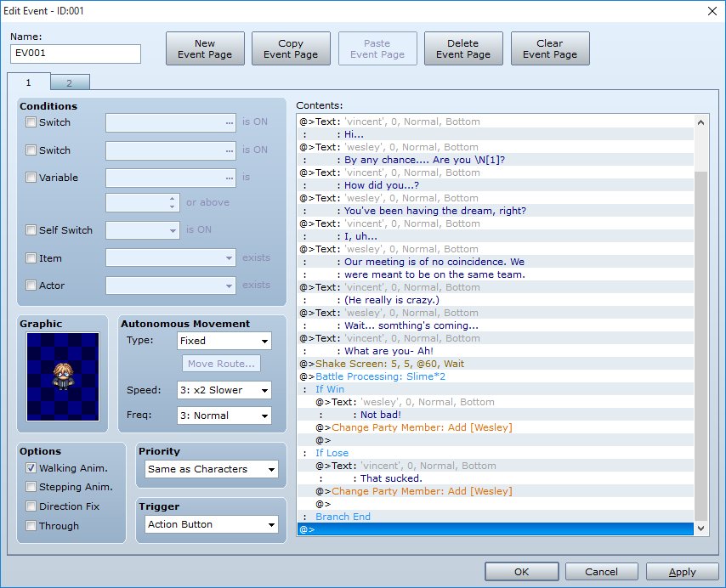Expand the Actor exists dropdown
The height and width of the screenshot is (588, 726).
point(171,286)
